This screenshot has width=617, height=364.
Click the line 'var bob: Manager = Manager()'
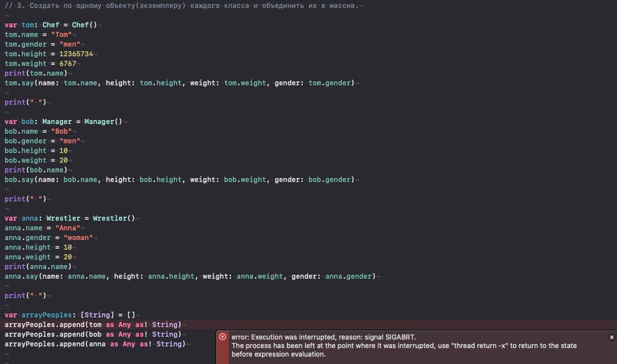tap(63, 122)
